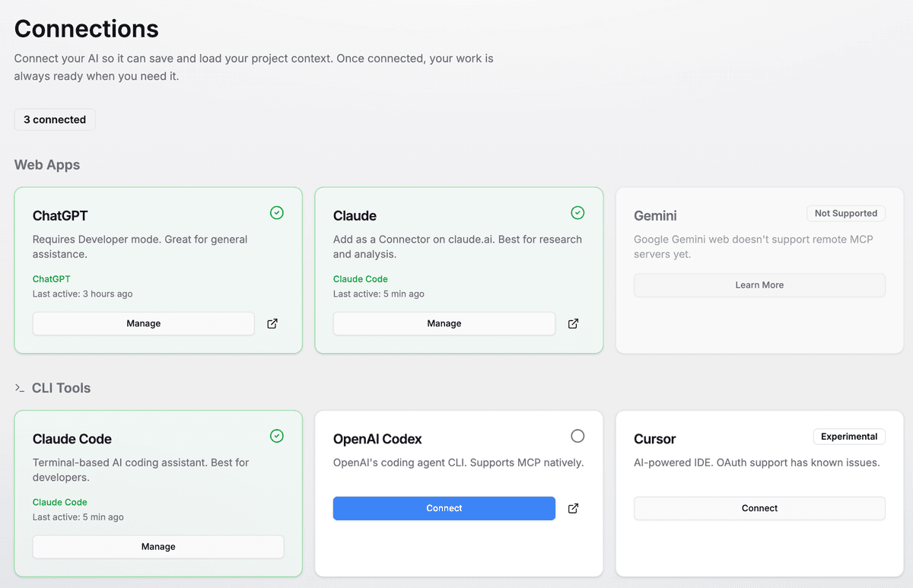Viewport: 913px width, 588px height.
Task: Click Manage under the Claude Code card
Action: [x=157, y=546]
